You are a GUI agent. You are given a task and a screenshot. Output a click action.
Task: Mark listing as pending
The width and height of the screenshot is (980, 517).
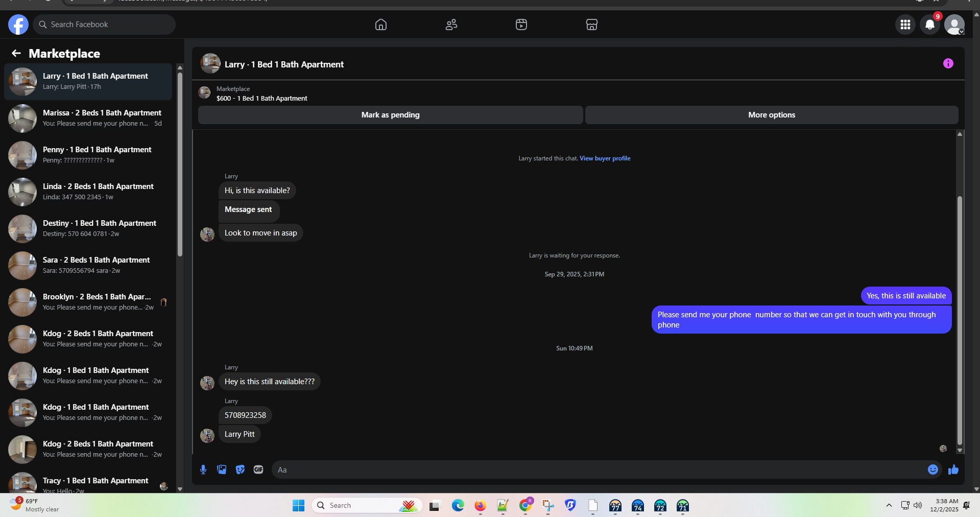(x=391, y=115)
